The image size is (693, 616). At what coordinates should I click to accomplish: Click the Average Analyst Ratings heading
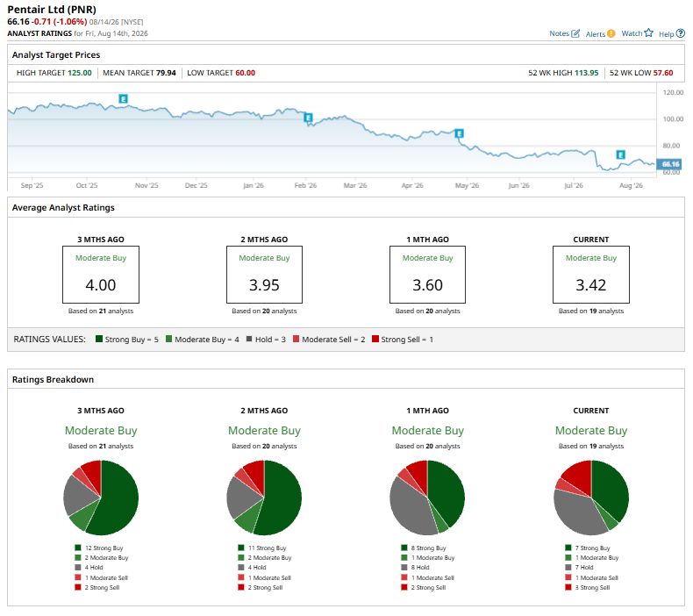(x=63, y=207)
